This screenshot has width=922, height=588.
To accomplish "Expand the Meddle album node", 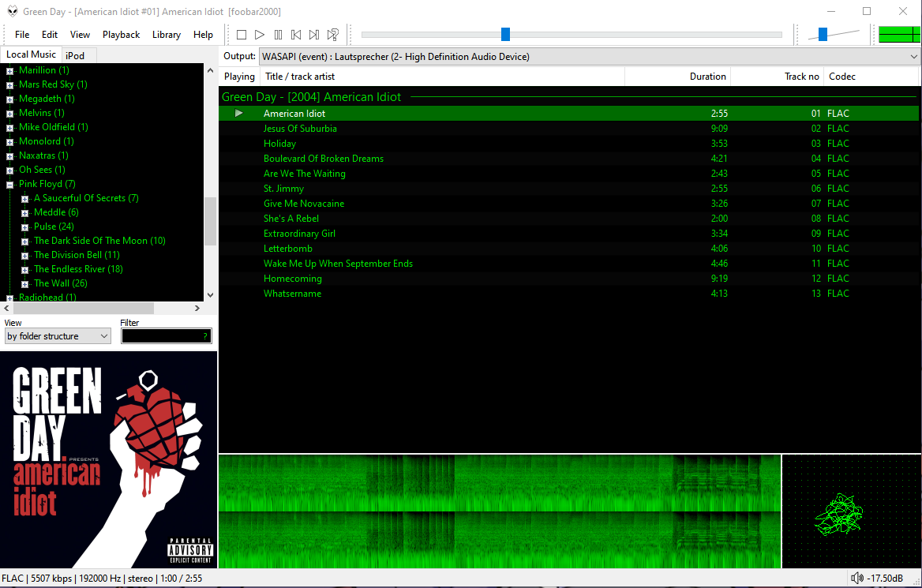I will click(x=24, y=213).
